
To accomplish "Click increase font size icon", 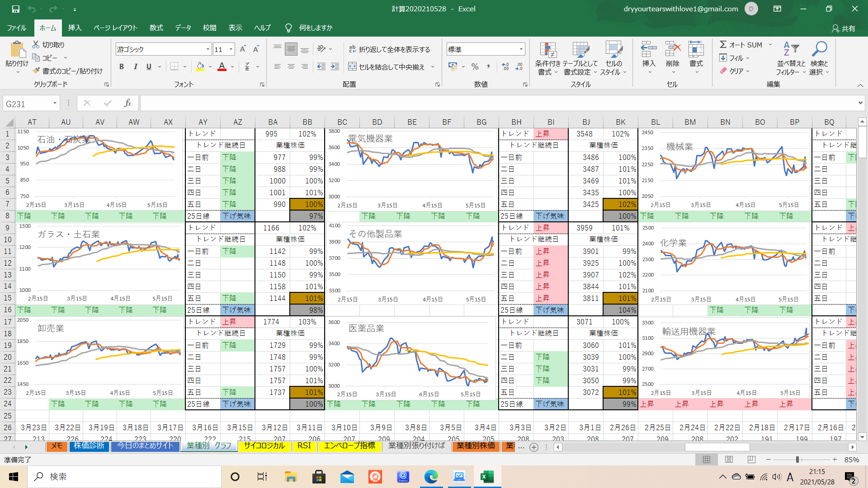I will [x=243, y=49].
